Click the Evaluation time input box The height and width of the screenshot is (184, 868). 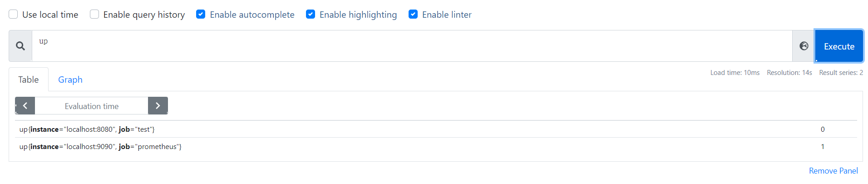pyautogui.click(x=91, y=106)
